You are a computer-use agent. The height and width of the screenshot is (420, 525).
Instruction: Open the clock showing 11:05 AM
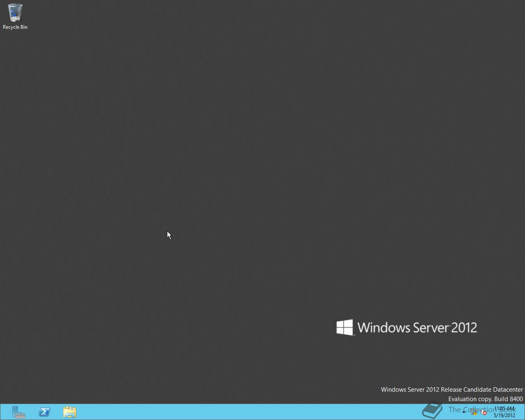click(504, 412)
